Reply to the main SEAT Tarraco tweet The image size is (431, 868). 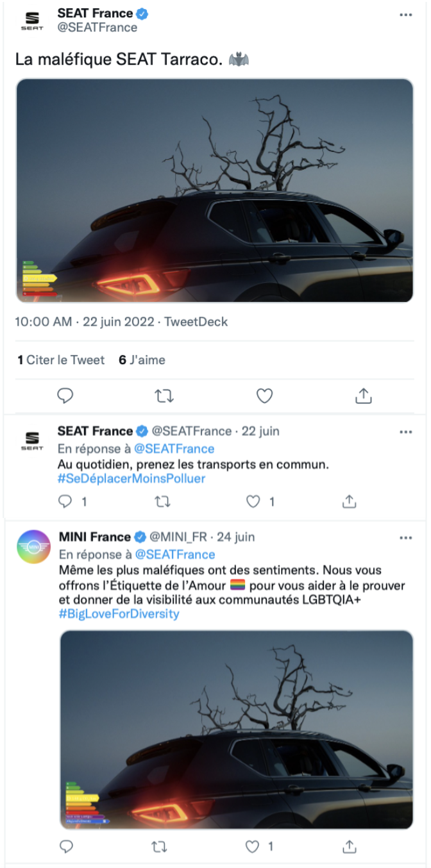tap(65, 397)
